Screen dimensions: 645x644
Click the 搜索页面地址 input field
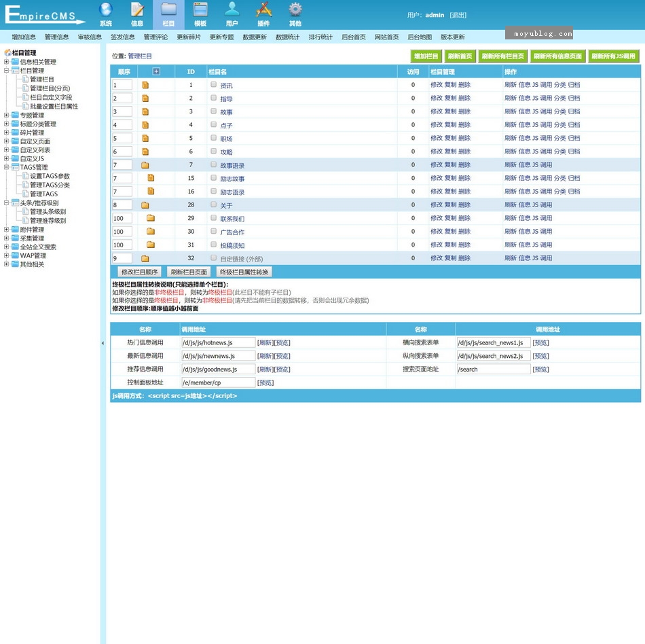pyautogui.click(x=494, y=369)
